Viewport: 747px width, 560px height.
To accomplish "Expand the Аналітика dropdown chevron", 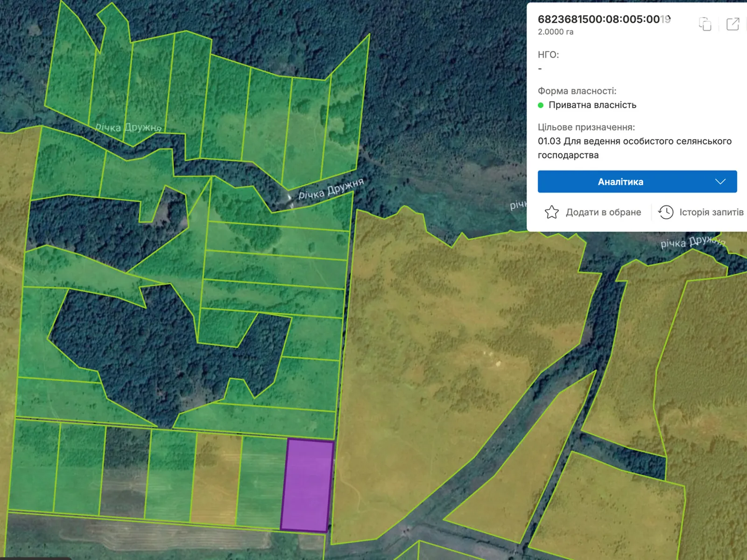I will point(720,182).
